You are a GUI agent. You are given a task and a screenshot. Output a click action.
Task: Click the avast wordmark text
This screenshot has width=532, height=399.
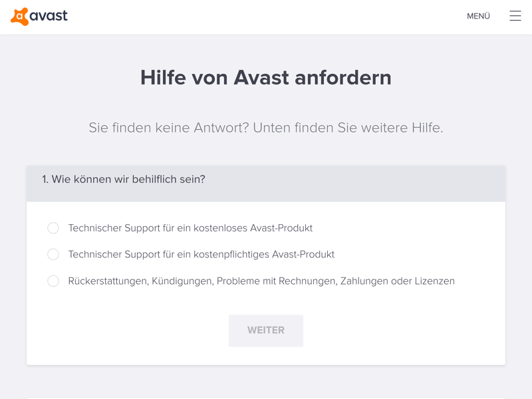point(49,16)
